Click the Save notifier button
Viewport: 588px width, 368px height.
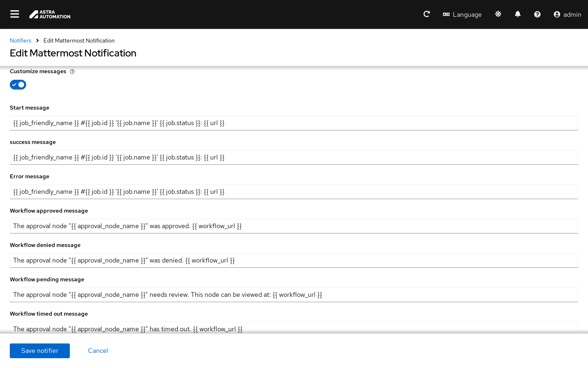coord(40,351)
